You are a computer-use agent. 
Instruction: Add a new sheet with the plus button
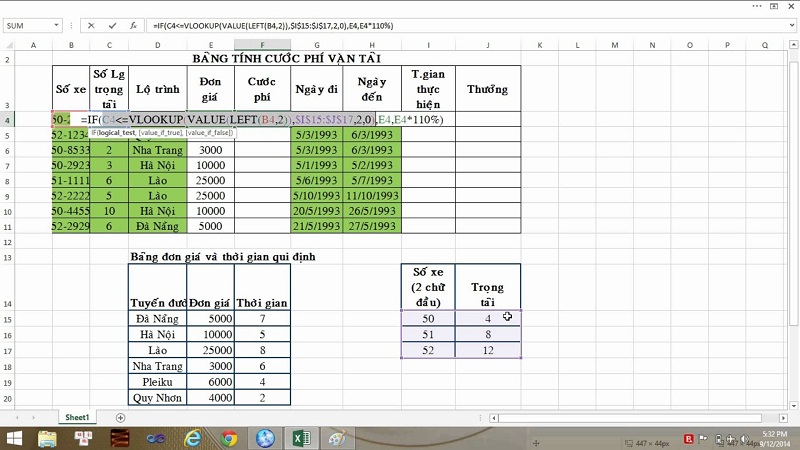click(120, 418)
